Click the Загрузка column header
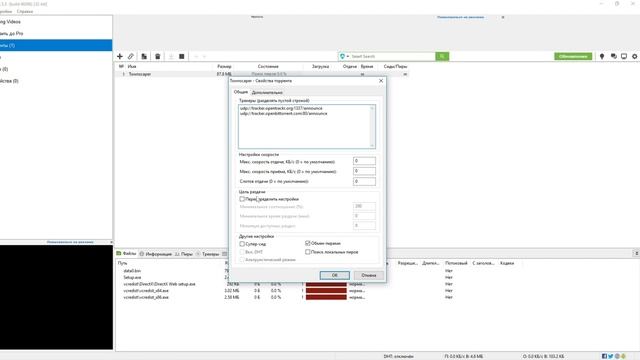640x360 pixels. (320, 66)
